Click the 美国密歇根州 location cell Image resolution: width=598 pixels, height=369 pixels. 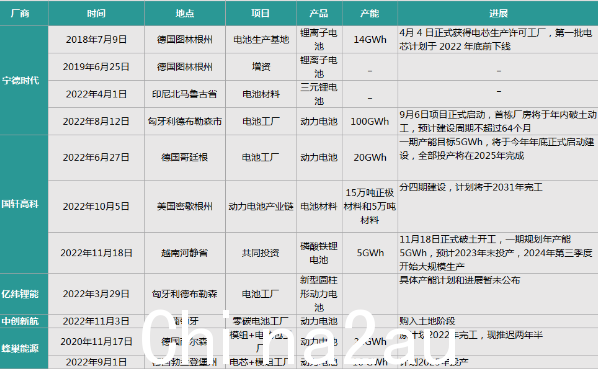[185, 206]
